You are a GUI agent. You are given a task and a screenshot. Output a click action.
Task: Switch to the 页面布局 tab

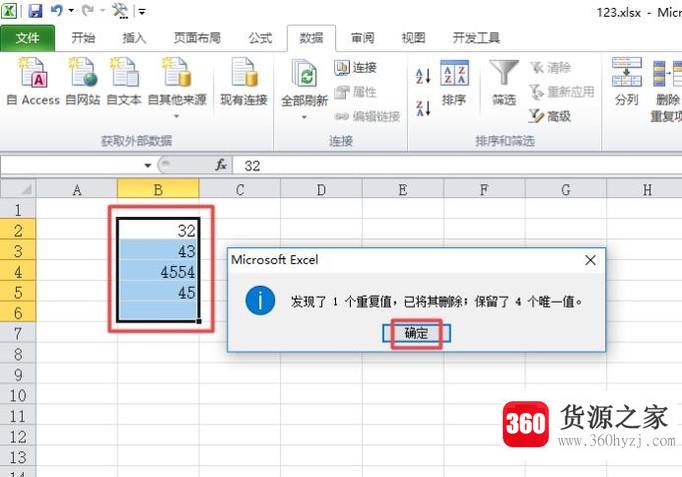pos(197,38)
